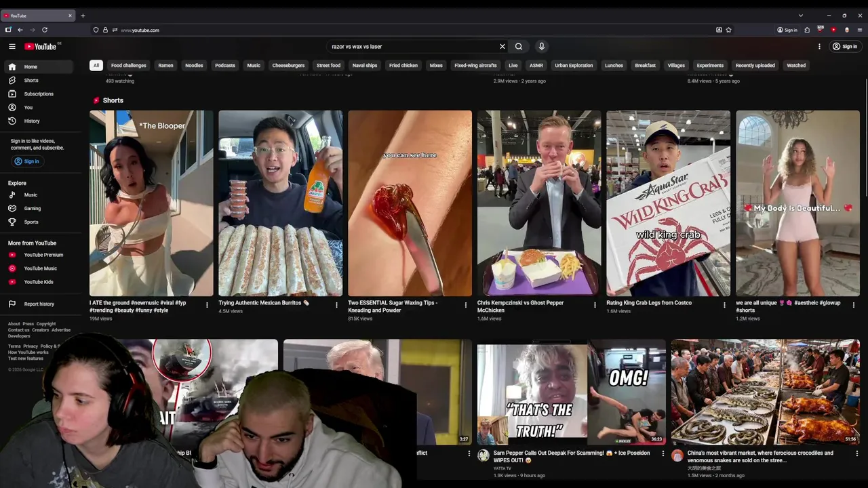Open options for I ATE the ground short
This screenshot has height=488, width=868.
(x=207, y=305)
